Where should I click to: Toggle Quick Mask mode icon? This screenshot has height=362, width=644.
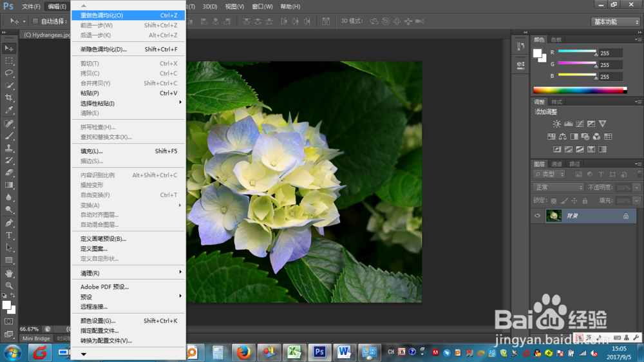9,321
